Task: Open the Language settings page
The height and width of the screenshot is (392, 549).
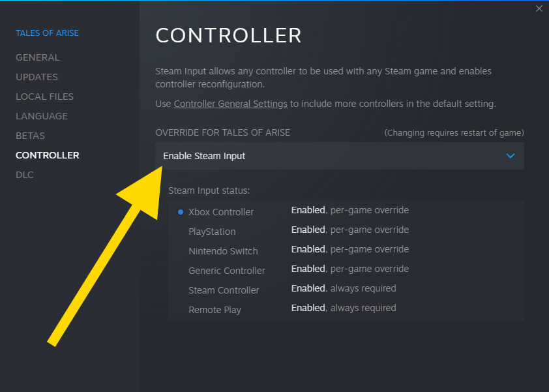Action: pyautogui.click(x=42, y=116)
